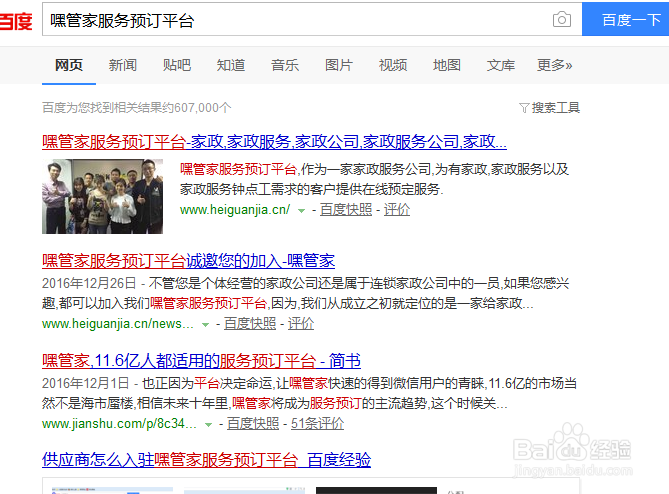Image resolution: width=669 pixels, height=494 pixels.
Task: Click the Baidu logo
Action: [x=16, y=21]
